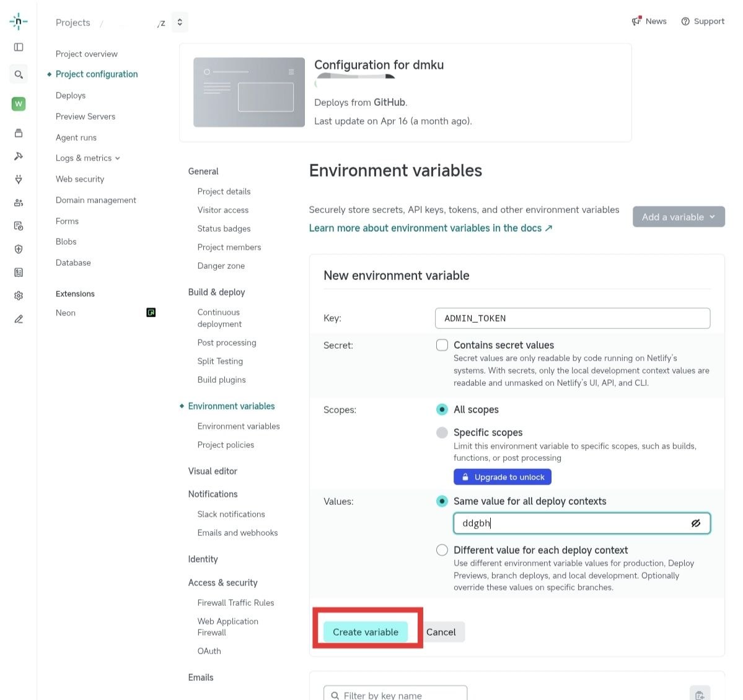The image size is (743, 700).
Task: Open Emails and webhooks settings
Action: tap(237, 533)
